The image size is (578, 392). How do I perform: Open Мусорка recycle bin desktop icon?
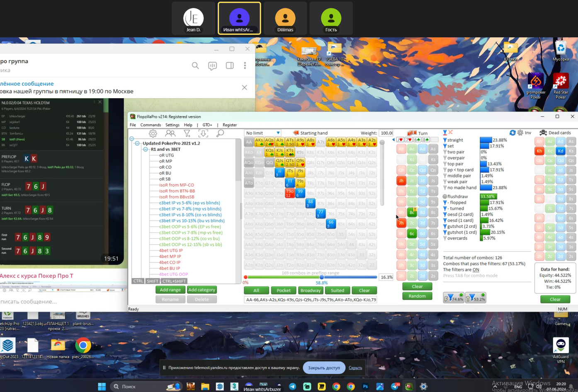[x=561, y=51]
